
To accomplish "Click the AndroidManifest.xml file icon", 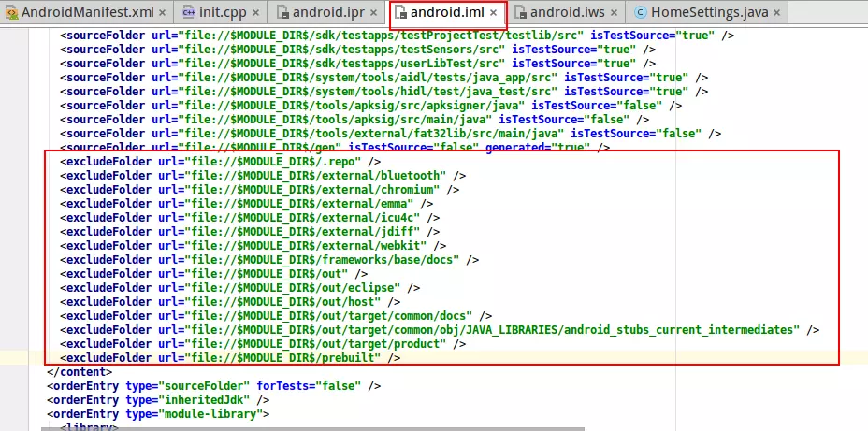I will pos(10,13).
